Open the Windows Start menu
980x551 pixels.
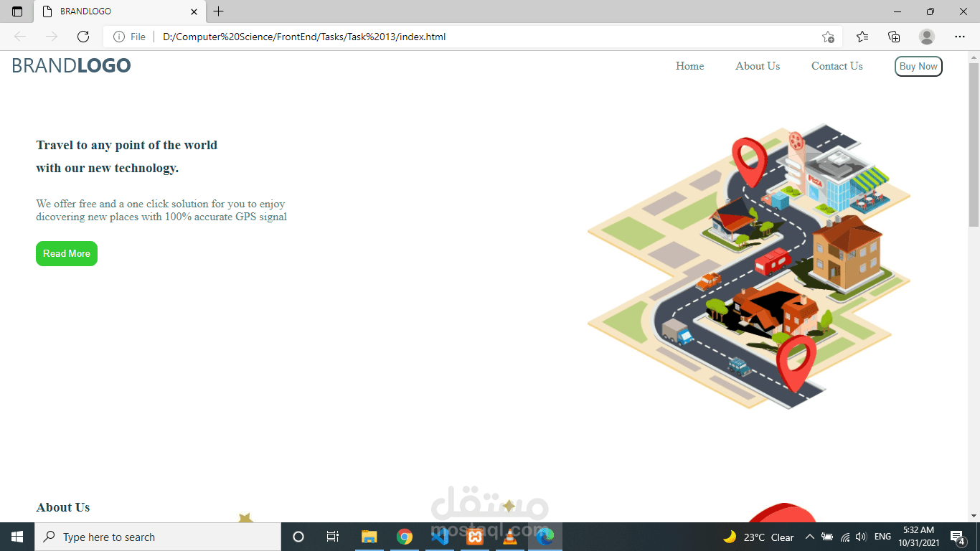point(17,537)
